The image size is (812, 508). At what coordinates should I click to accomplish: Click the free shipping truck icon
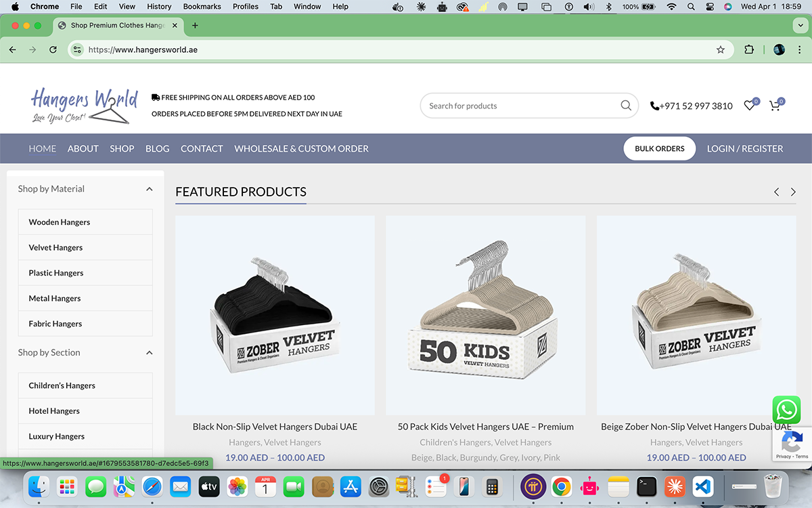click(155, 97)
